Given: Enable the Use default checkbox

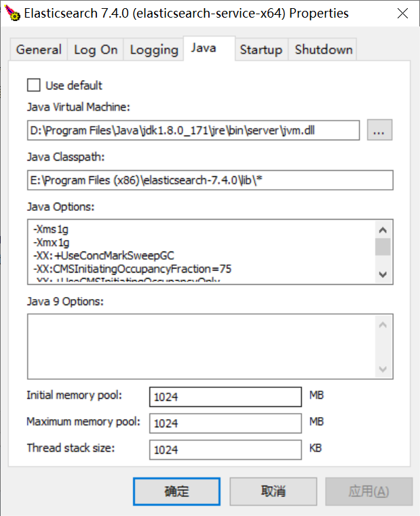Looking at the screenshot, I should (33, 85).
